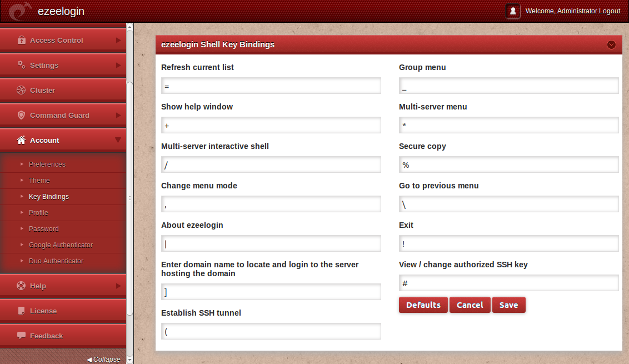This screenshot has height=364, width=629.
Task: Expand the Command Guard menu arrow
Action: point(118,115)
